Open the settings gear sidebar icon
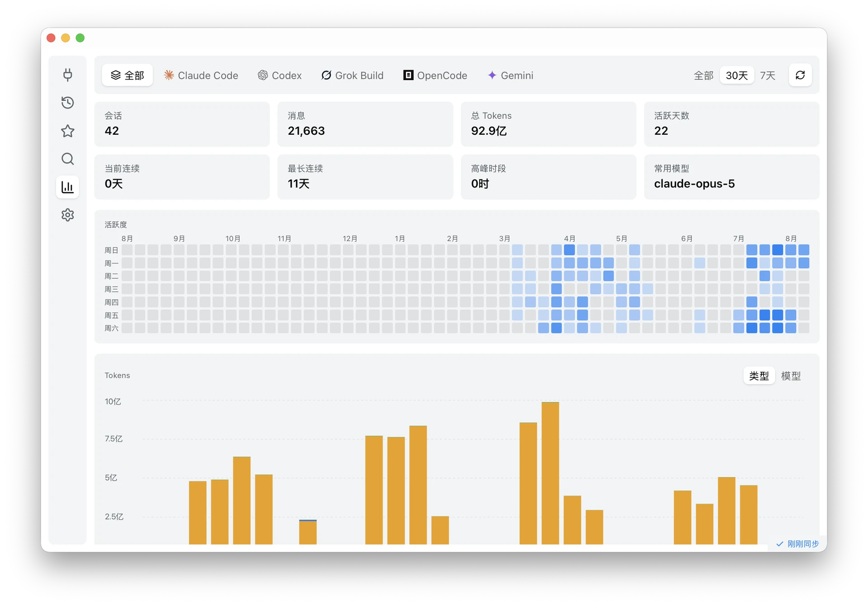Viewport: 868px width, 606px height. click(x=68, y=215)
